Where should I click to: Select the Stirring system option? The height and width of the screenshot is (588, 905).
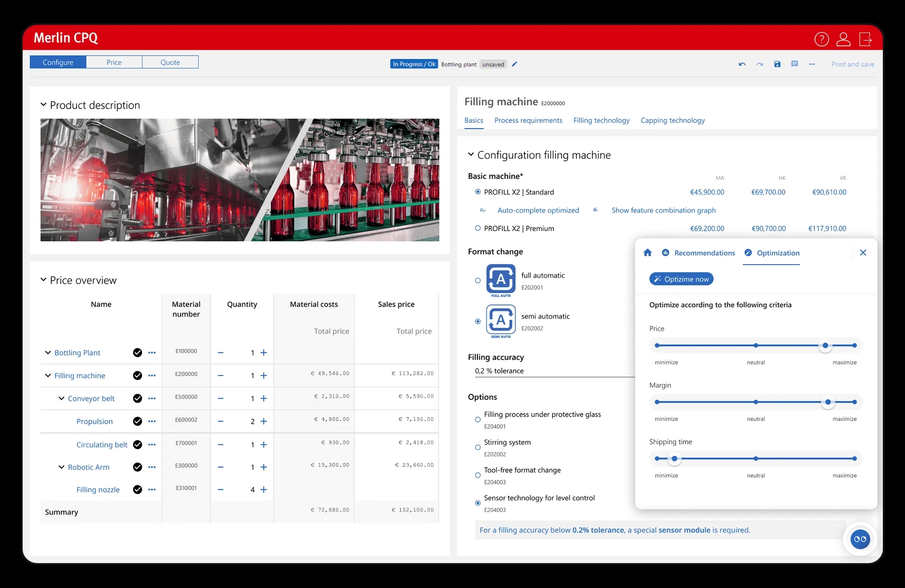tap(478, 447)
